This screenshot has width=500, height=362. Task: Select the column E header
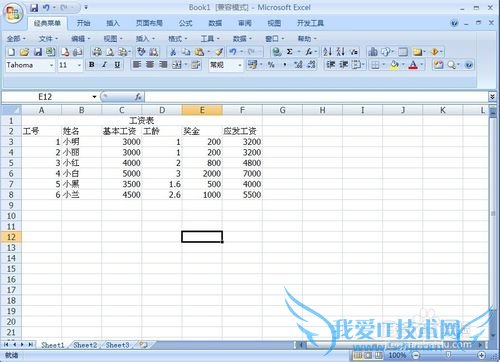click(202, 110)
